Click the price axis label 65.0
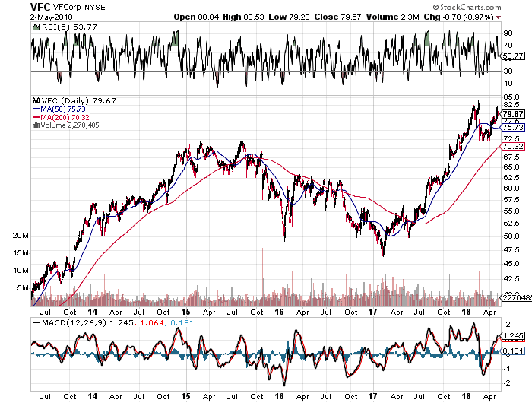This screenshot has height=403, width=532. [x=511, y=167]
